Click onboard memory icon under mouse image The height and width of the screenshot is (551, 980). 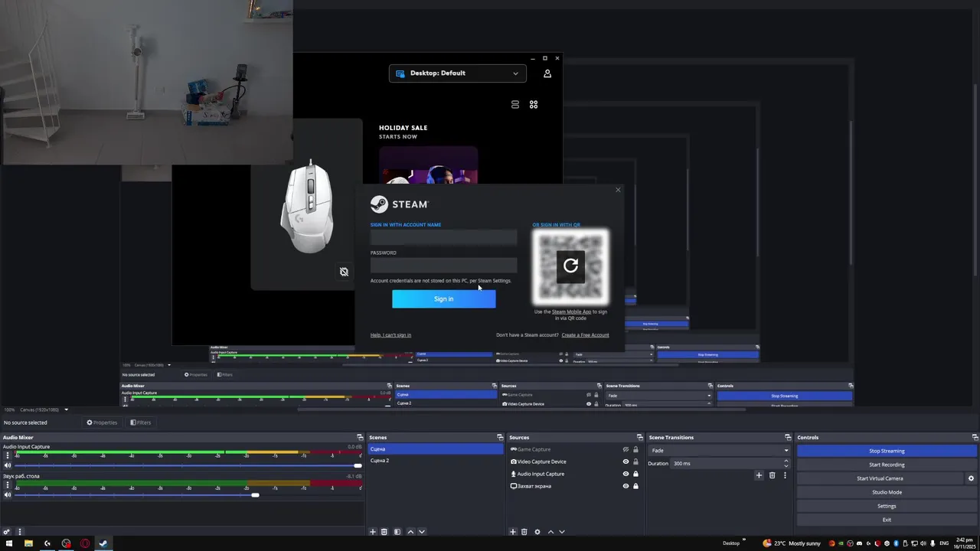(x=344, y=272)
